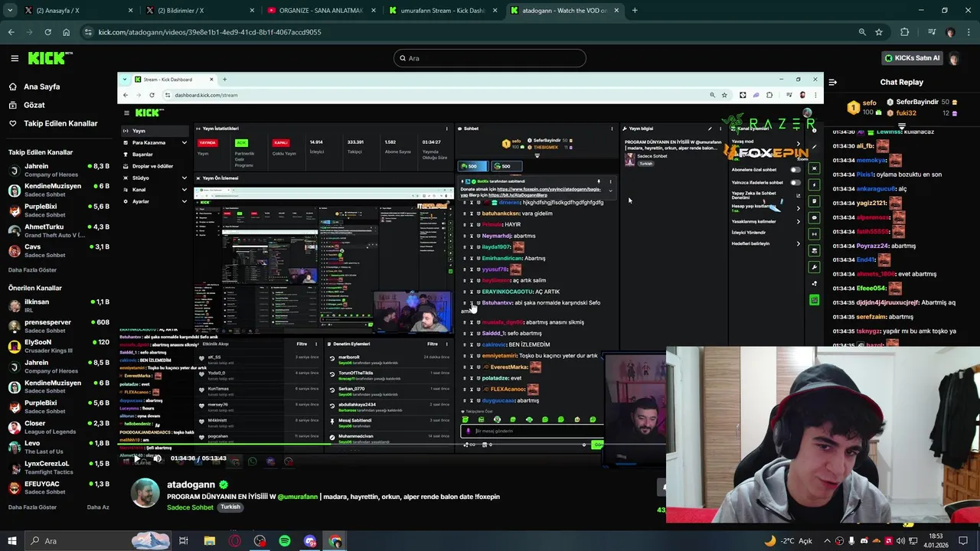Click the Turkish language tag below title
Image resolution: width=980 pixels, height=551 pixels.
coord(230,507)
